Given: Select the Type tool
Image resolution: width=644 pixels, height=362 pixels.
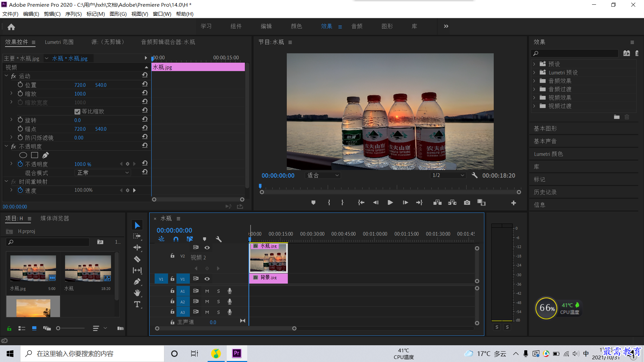Looking at the screenshot, I should tap(137, 304).
